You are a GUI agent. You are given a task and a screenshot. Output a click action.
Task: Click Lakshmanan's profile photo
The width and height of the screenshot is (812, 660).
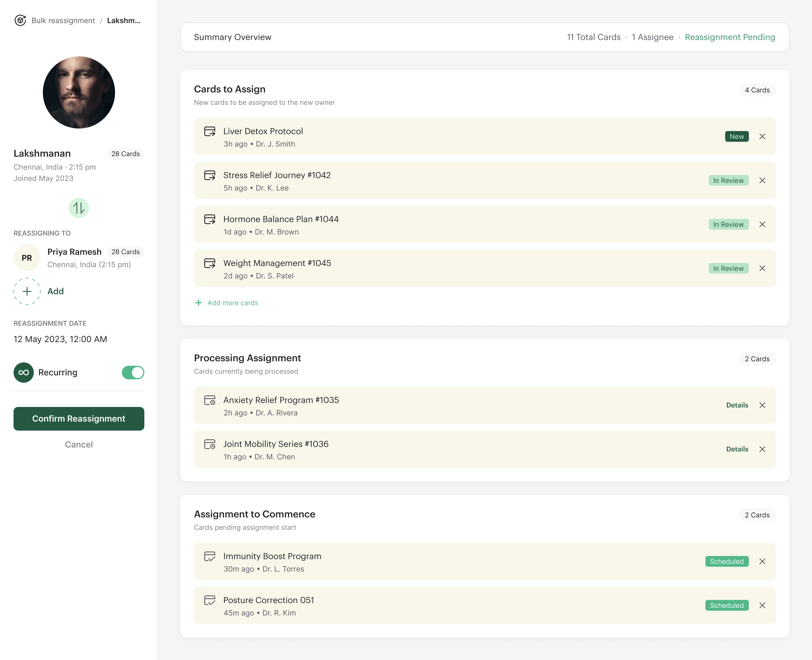pos(79,92)
